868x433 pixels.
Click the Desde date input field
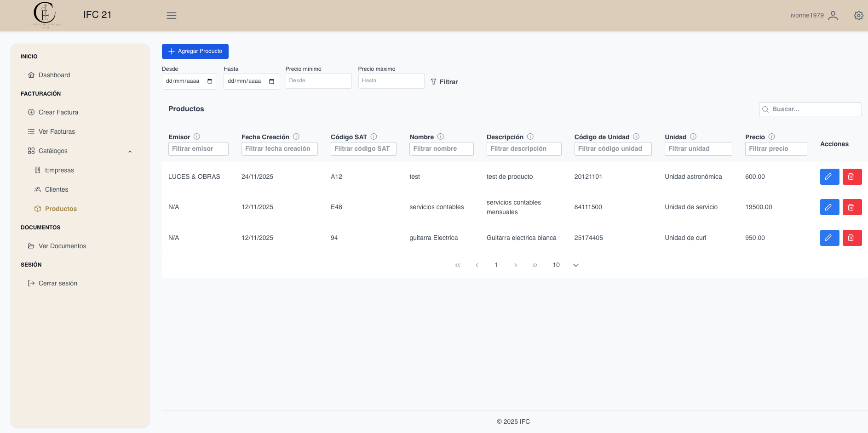pyautogui.click(x=189, y=81)
